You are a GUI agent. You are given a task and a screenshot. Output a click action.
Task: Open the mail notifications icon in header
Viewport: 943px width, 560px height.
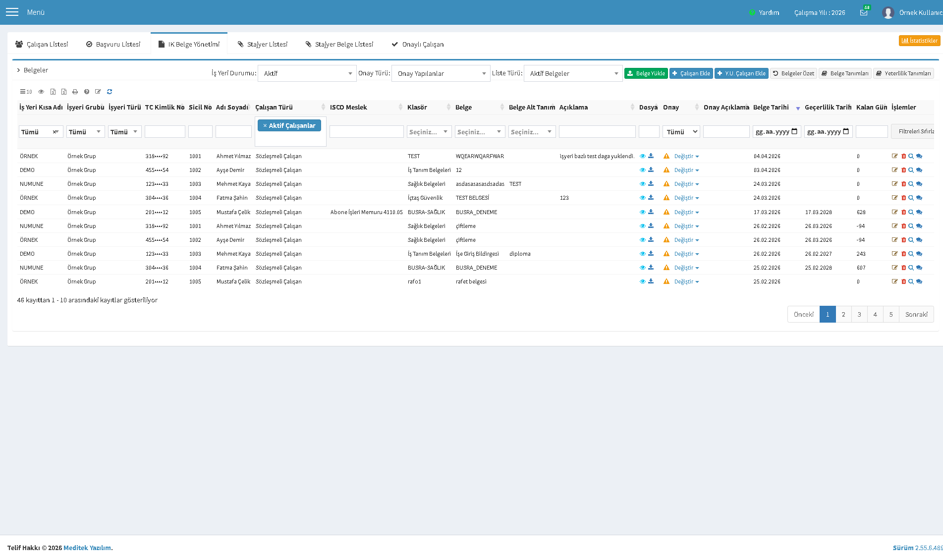(x=864, y=12)
